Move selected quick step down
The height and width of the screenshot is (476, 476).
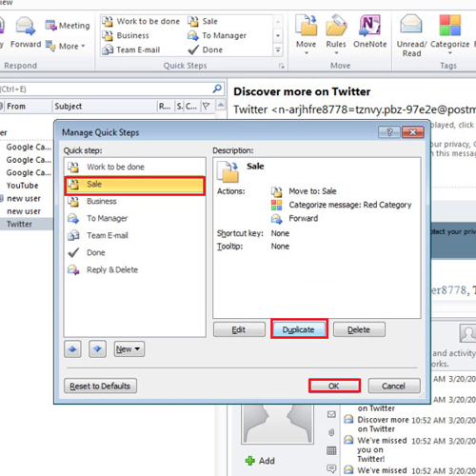pyautogui.click(x=97, y=349)
